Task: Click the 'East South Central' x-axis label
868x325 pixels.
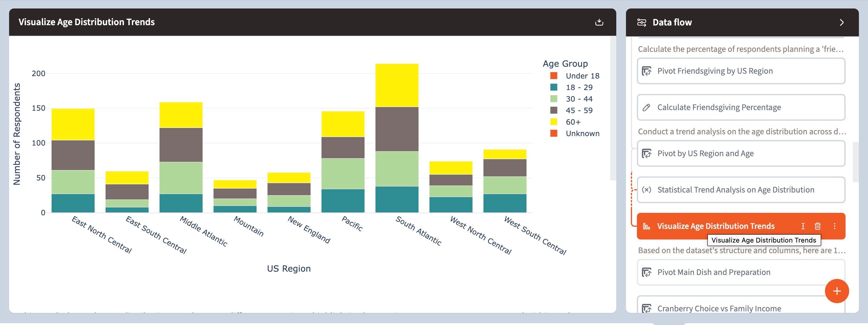Action: (x=156, y=235)
